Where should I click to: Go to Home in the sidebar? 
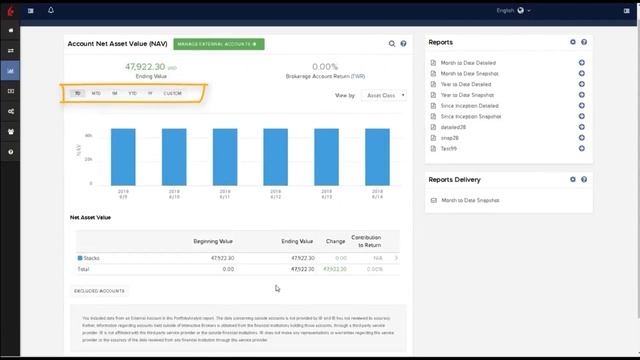pyautogui.click(x=11, y=30)
